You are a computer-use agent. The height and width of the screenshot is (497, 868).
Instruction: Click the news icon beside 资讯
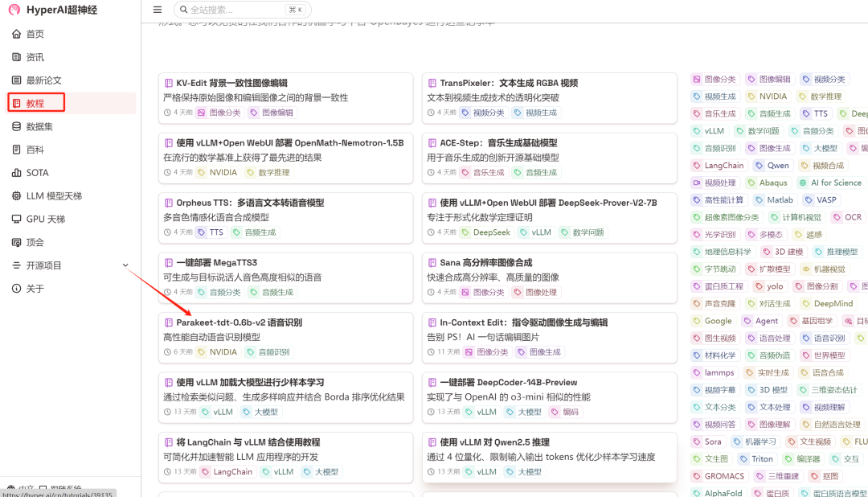[x=17, y=57]
